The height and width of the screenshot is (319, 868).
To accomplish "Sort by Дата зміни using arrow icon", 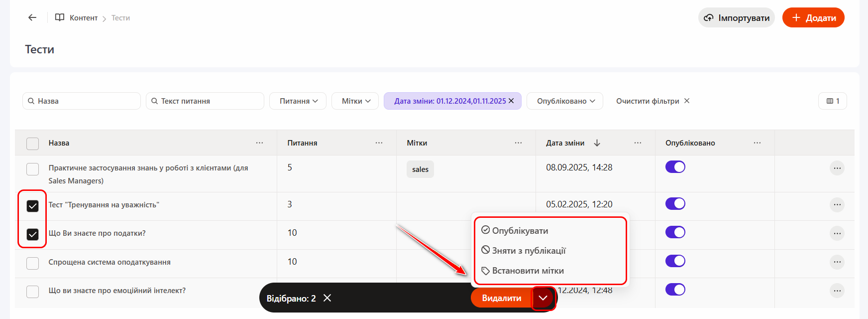I will [x=597, y=143].
